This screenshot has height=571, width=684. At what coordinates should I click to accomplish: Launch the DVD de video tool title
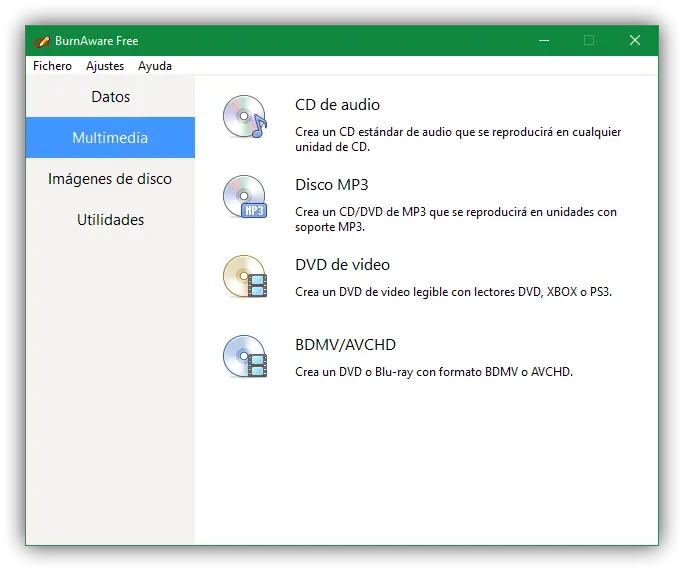tap(342, 265)
